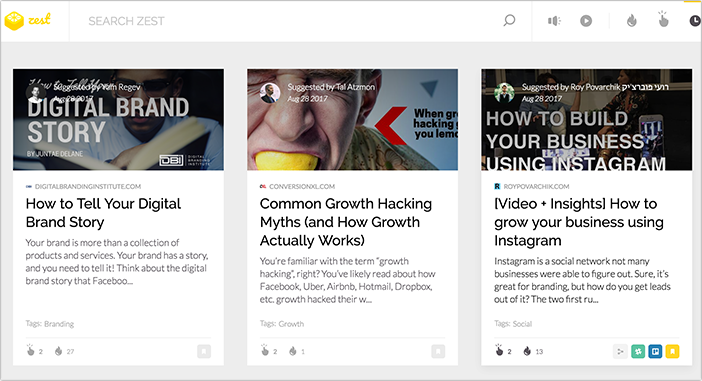The image size is (702, 381).
Task: Toggle the yellow bookmark on the Instagram card
Action: coord(672,351)
